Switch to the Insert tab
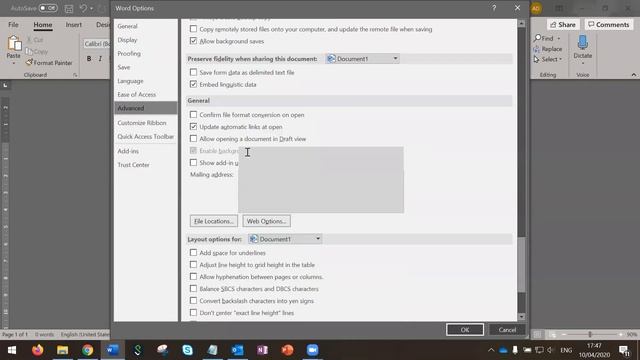 point(73,24)
